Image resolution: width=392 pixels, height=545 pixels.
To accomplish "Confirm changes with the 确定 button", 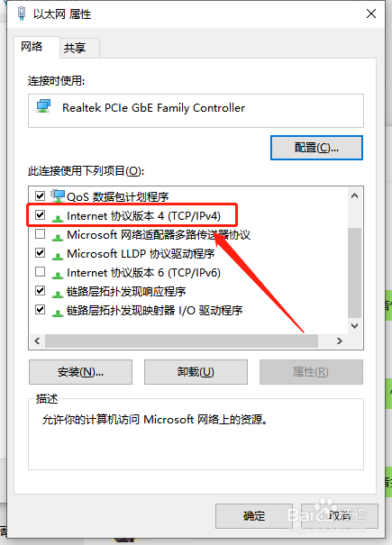I will (254, 516).
